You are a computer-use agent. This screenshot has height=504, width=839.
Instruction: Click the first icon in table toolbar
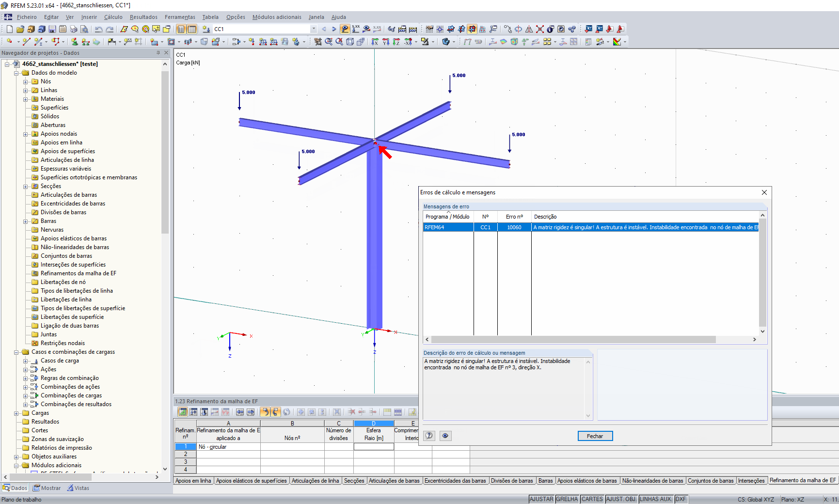(183, 412)
